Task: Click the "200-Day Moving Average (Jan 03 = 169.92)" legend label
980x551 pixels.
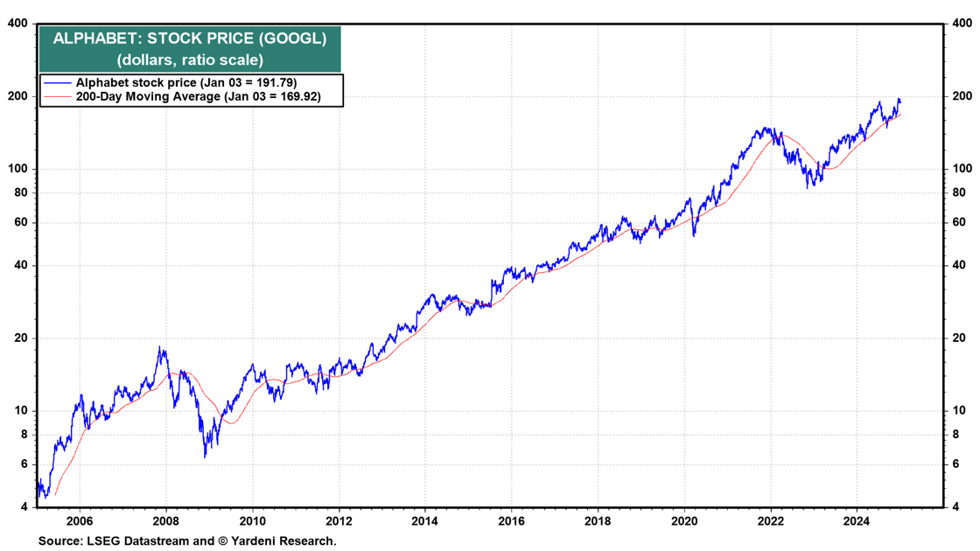Action: (x=198, y=97)
